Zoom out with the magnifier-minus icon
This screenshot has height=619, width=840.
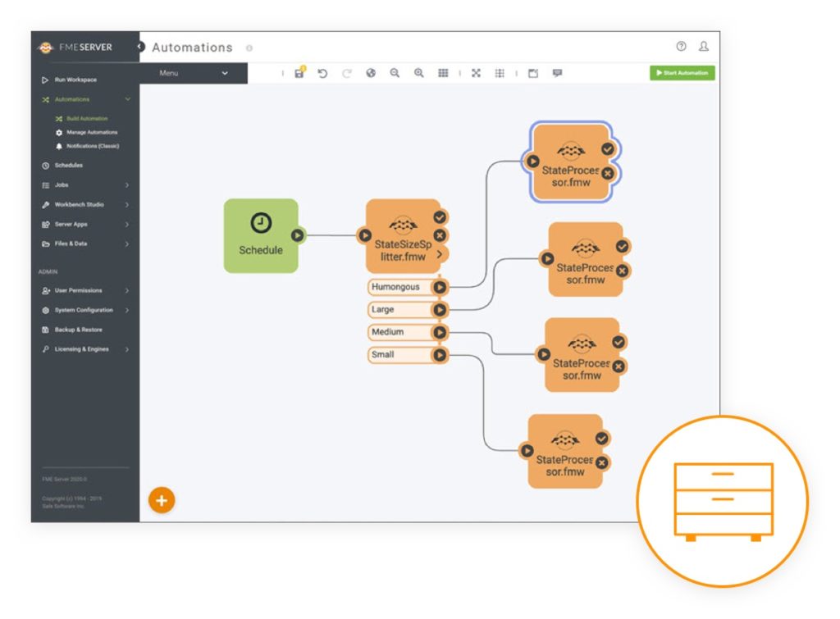(395, 73)
